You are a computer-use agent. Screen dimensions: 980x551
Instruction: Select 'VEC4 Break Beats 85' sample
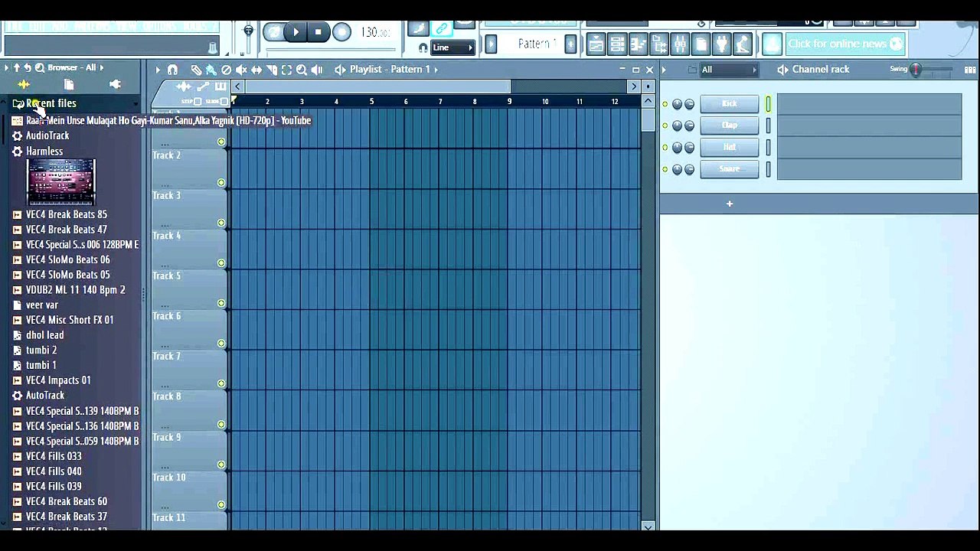click(x=67, y=214)
